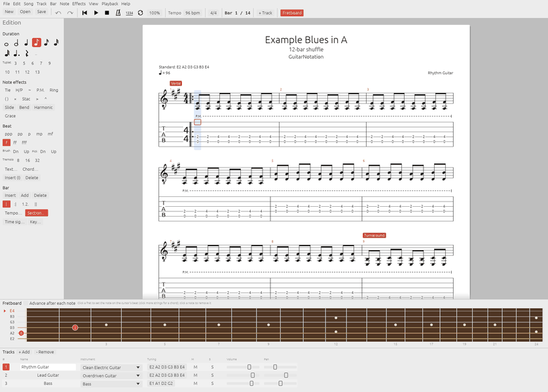Image resolution: width=548 pixels, height=392 pixels.
Task: Select forte f dynamic
Action: [x=7, y=143]
